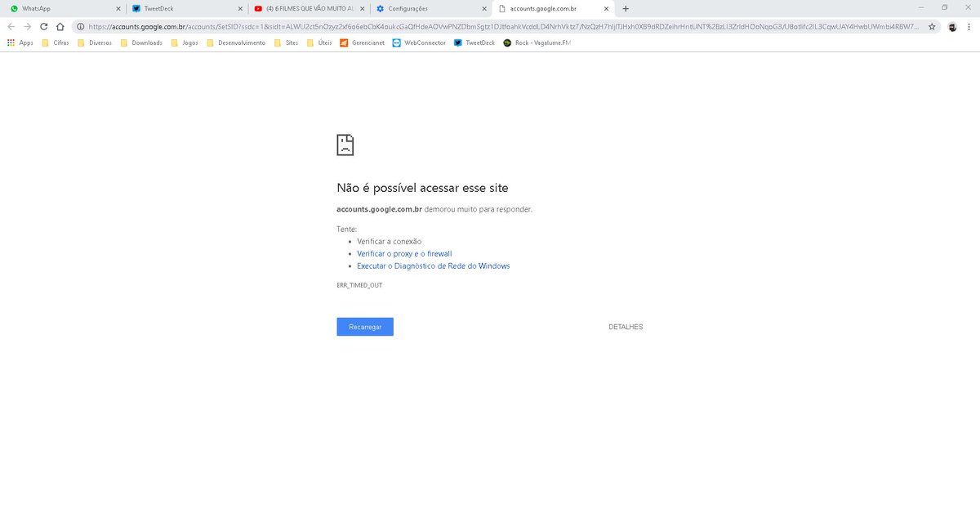Click the Não é possível acessar esse site heading
Screen dimensions: 980x531
422,188
